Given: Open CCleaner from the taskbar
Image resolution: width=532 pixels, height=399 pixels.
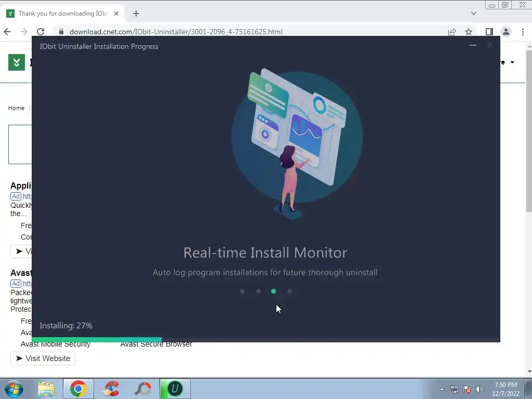Looking at the screenshot, I should 111,389.
